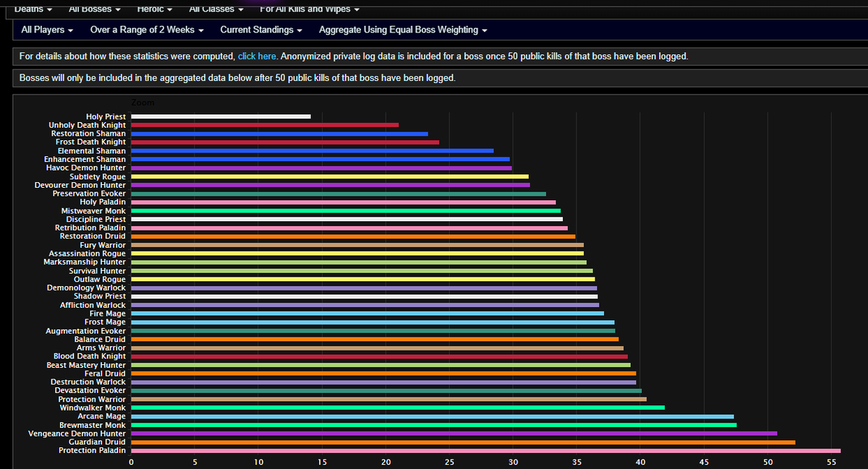Click the Arcane Mage bar
This screenshot has width=868, height=469.
point(433,416)
